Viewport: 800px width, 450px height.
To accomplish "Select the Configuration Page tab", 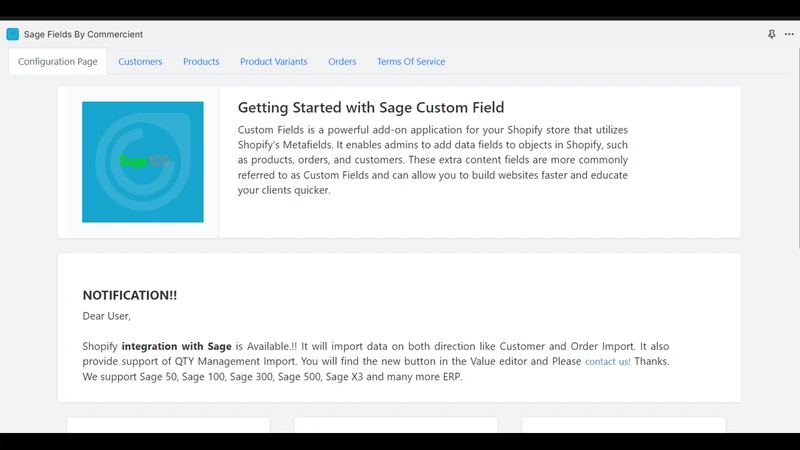I will tap(58, 61).
